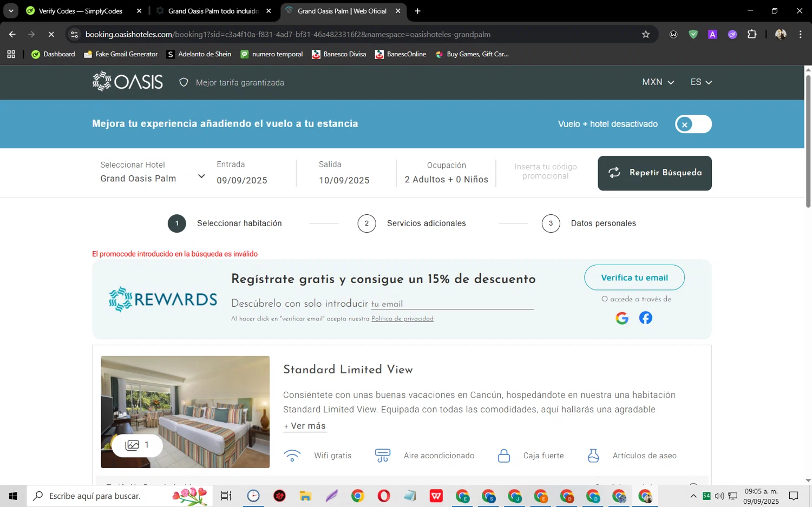Click the promotional code input field

coord(546,172)
